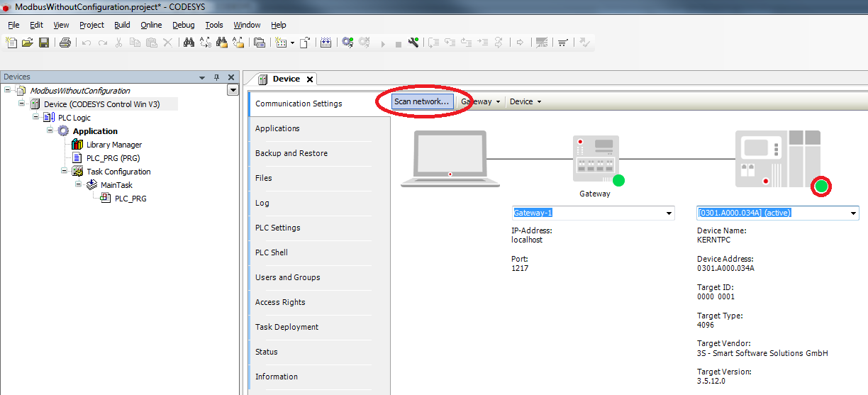Click the Open project folder icon
Image resolution: width=868 pixels, height=395 pixels.
(x=28, y=43)
